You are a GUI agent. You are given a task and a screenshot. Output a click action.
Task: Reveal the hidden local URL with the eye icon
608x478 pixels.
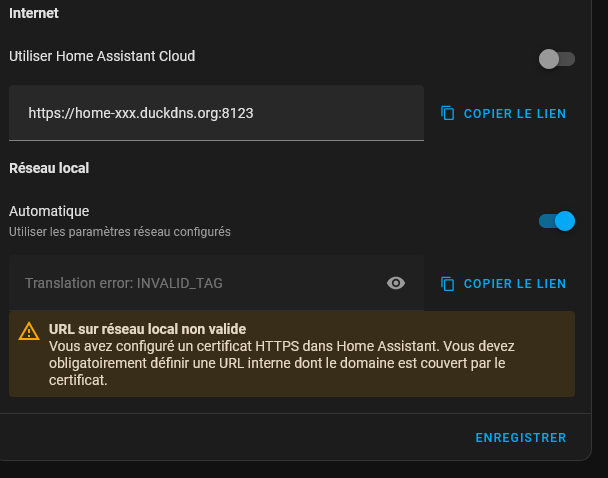click(x=396, y=283)
